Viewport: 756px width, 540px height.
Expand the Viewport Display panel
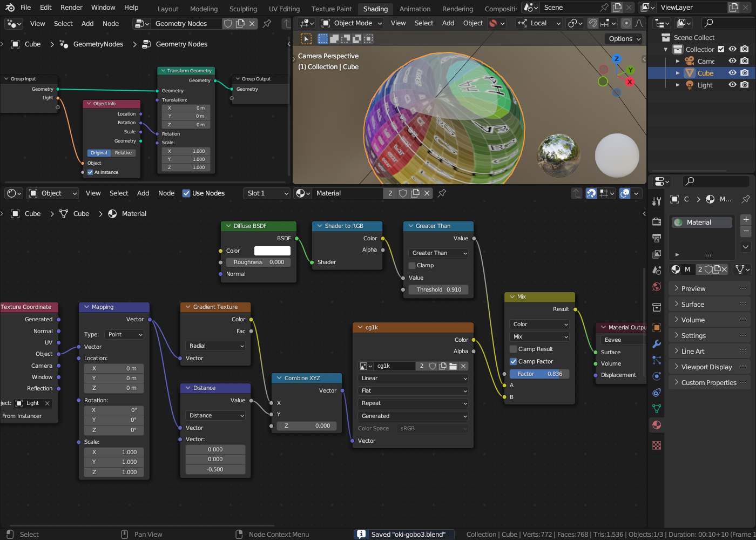click(x=710, y=367)
